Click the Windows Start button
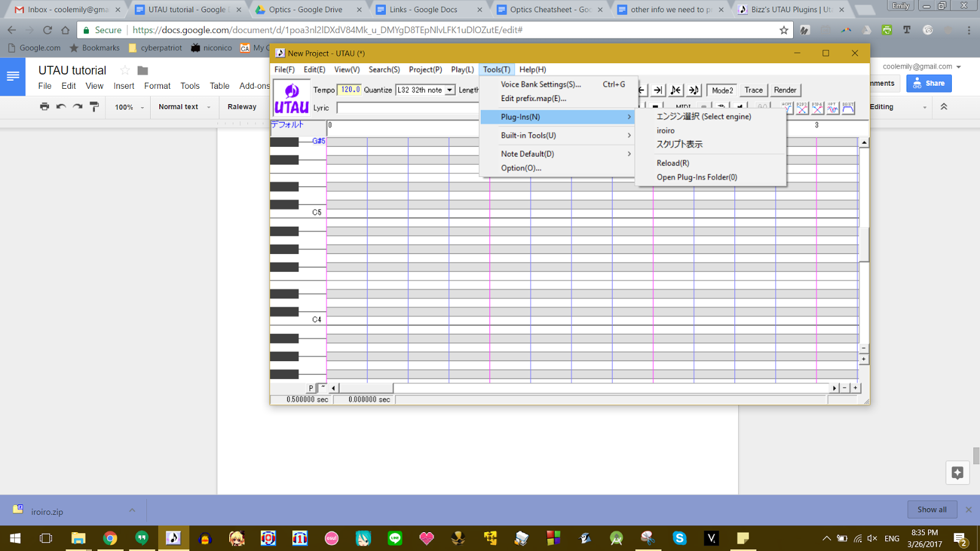The width and height of the screenshot is (980, 551). coord(15,538)
